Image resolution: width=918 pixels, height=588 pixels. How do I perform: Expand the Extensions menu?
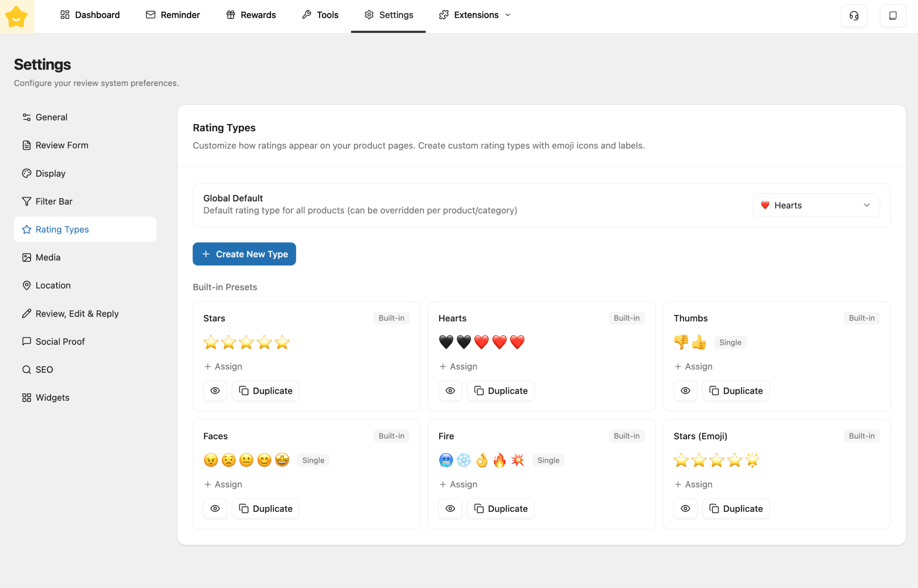point(475,15)
